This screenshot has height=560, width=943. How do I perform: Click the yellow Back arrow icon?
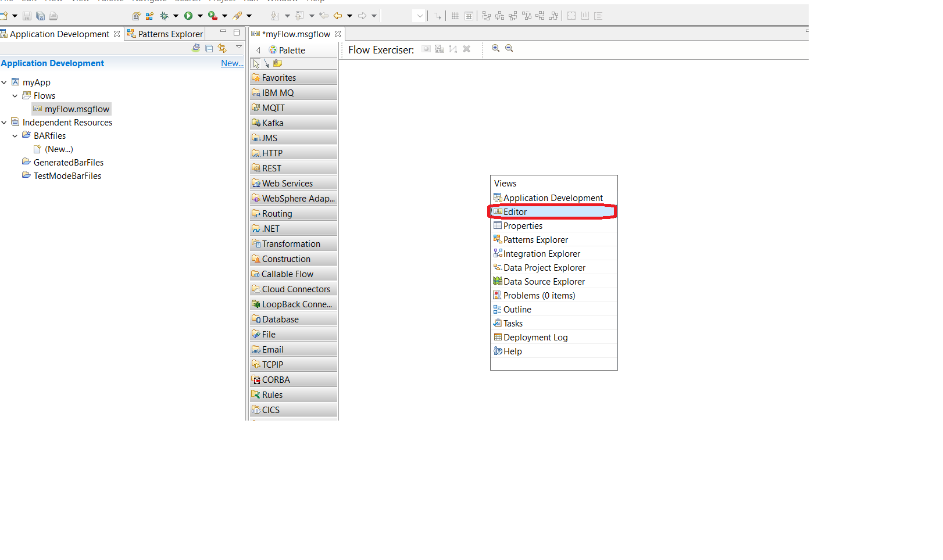[338, 16]
